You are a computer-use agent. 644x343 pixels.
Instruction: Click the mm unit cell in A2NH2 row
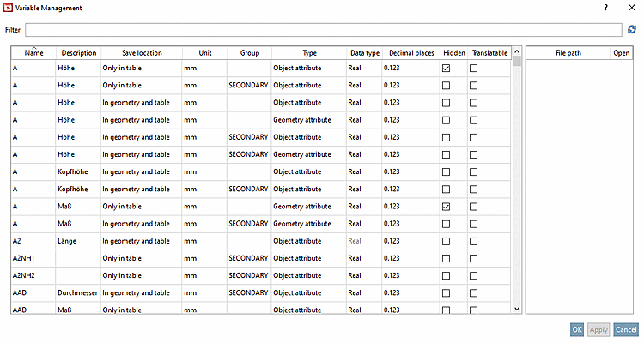click(204, 276)
